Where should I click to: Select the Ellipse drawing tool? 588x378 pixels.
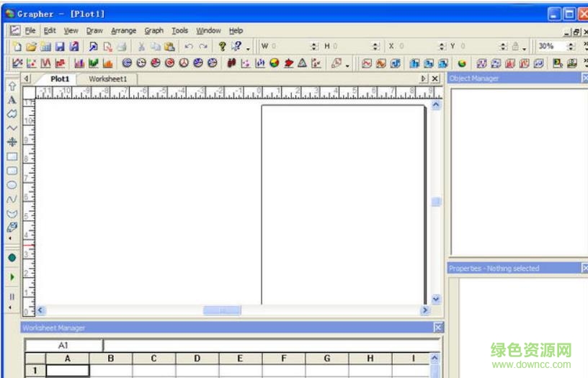(x=12, y=184)
